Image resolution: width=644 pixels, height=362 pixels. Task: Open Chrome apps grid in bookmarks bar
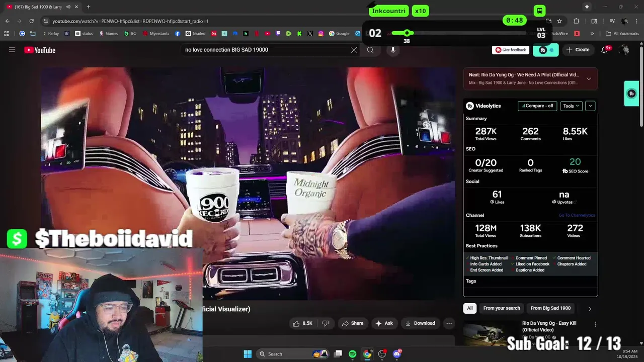tap(7, 34)
